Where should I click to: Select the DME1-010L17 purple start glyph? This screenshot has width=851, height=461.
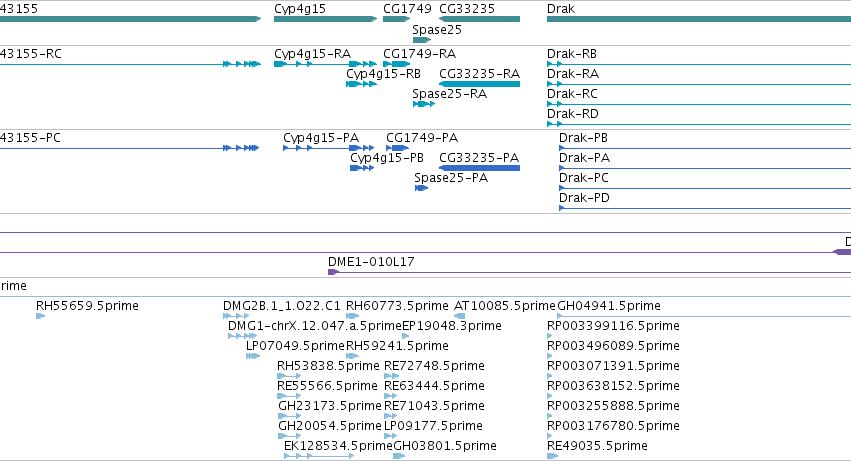coord(333,272)
